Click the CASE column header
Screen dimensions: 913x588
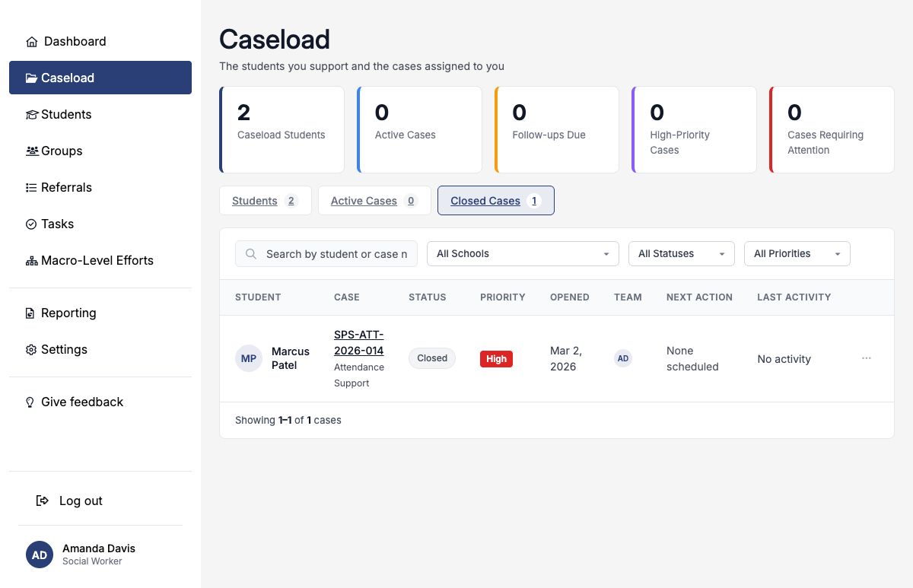point(347,297)
